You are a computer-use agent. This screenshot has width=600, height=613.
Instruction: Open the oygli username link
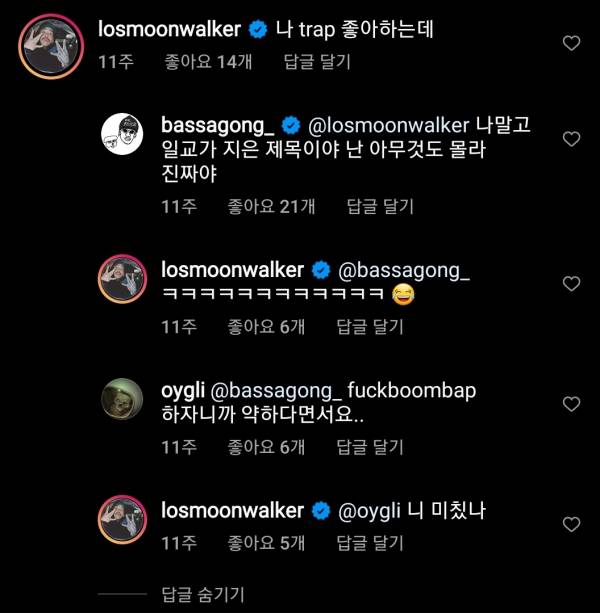point(183,392)
